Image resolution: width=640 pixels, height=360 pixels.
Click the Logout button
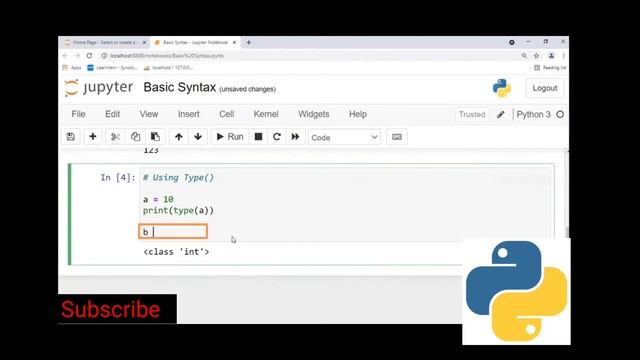click(544, 88)
